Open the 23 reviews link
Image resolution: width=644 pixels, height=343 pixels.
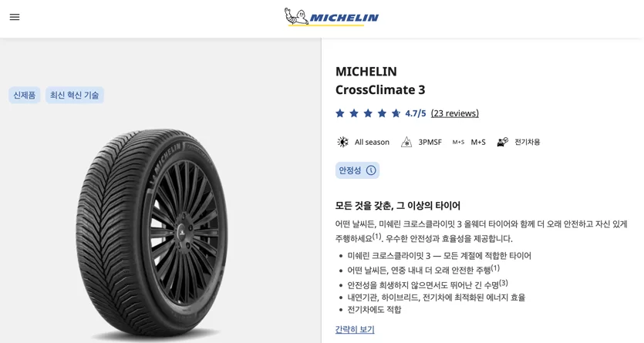click(x=455, y=113)
